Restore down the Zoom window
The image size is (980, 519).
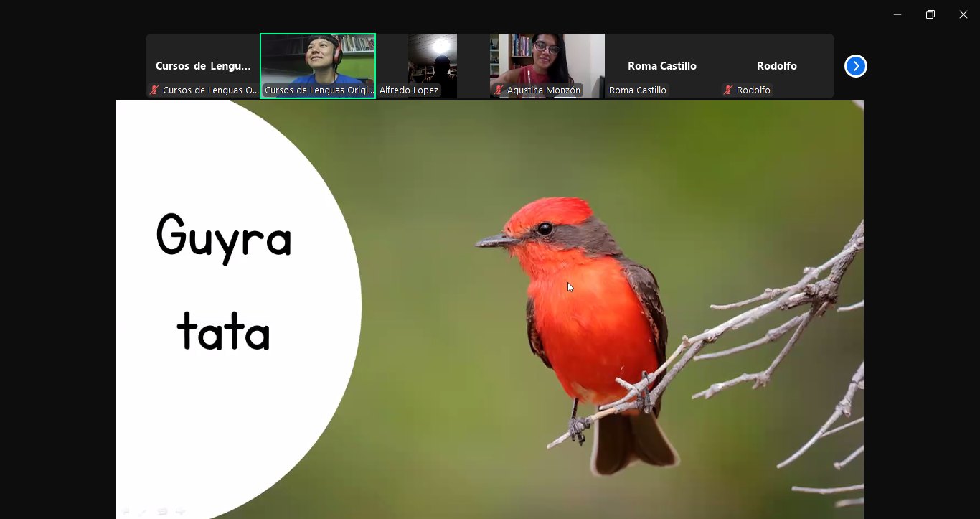click(x=930, y=14)
